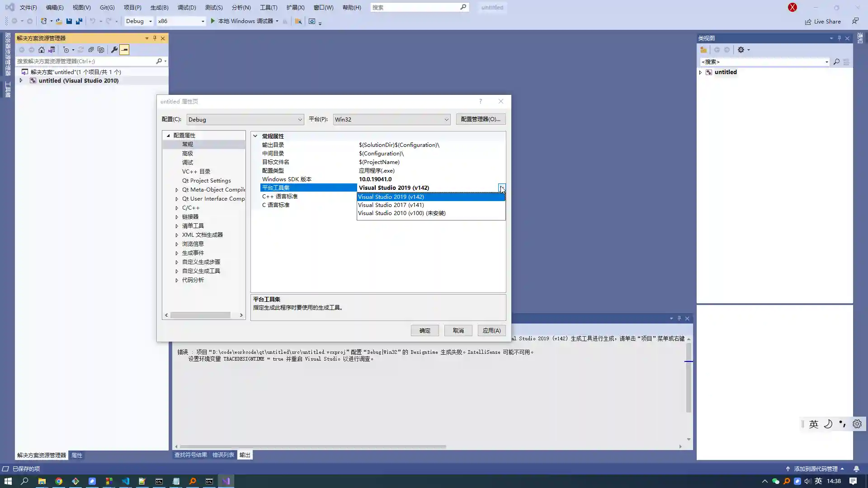
Task: Open the 平台(P) Win32 combo box
Action: (x=392, y=119)
